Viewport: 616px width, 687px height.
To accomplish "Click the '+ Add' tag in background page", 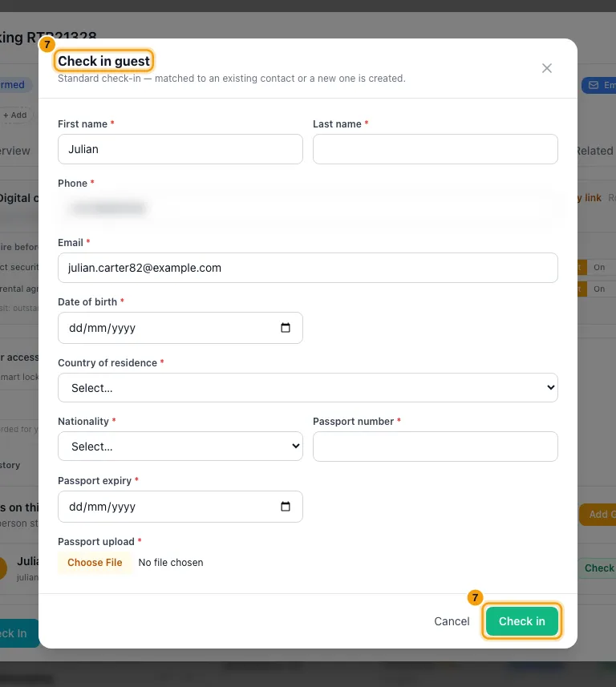I will [x=15, y=115].
